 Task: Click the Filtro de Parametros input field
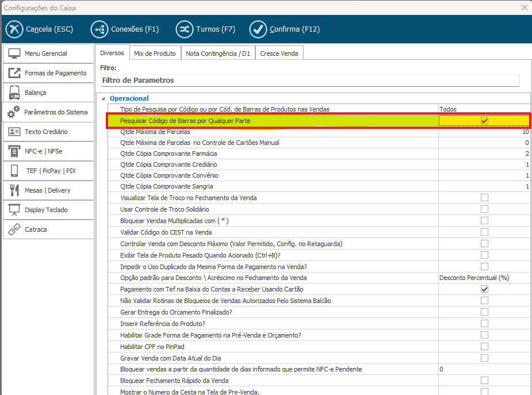point(309,80)
